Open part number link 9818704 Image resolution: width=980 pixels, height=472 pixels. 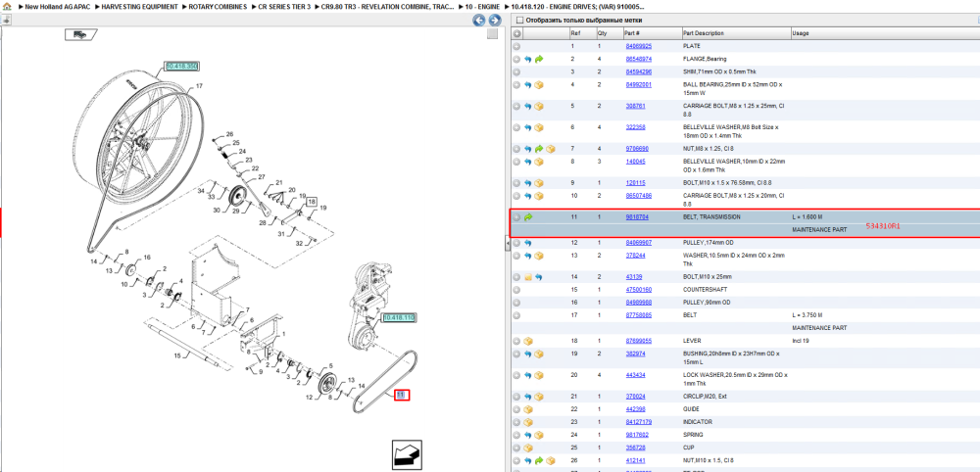[x=637, y=217]
